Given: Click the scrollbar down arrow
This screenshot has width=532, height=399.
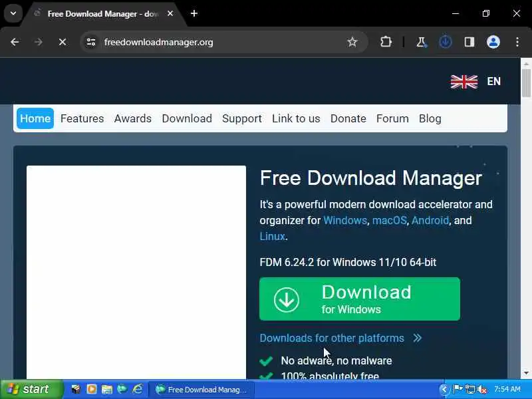Looking at the screenshot, I should tap(526, 373).
